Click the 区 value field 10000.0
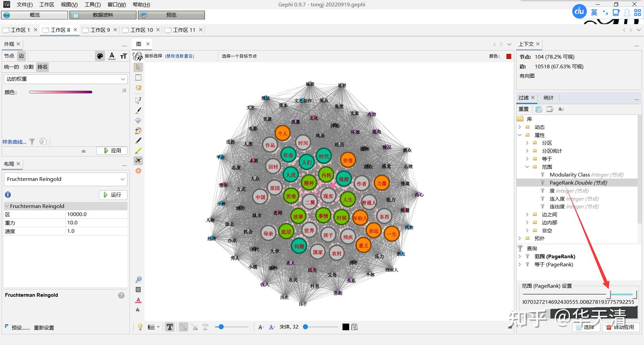The height and width of the screenshot is (345, 644). [97, 214]
